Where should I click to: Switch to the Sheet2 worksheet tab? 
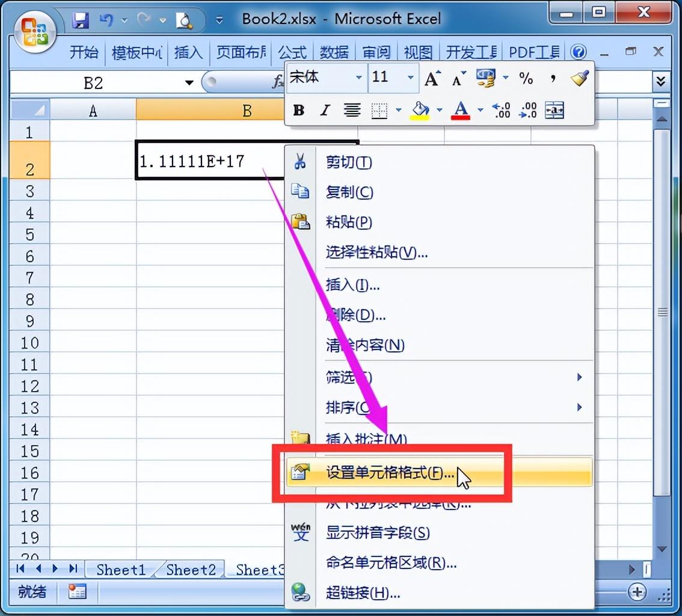[x=191, y=570]
